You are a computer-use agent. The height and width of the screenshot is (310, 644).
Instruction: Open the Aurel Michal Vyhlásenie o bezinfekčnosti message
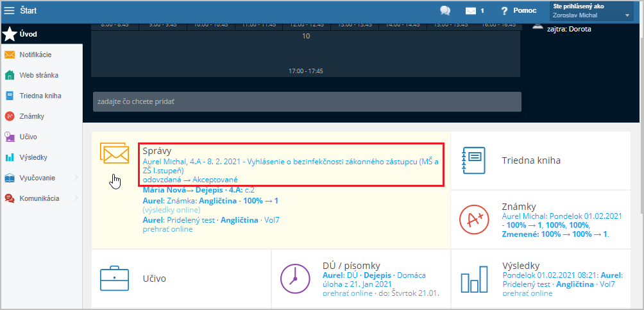point(291,166)
